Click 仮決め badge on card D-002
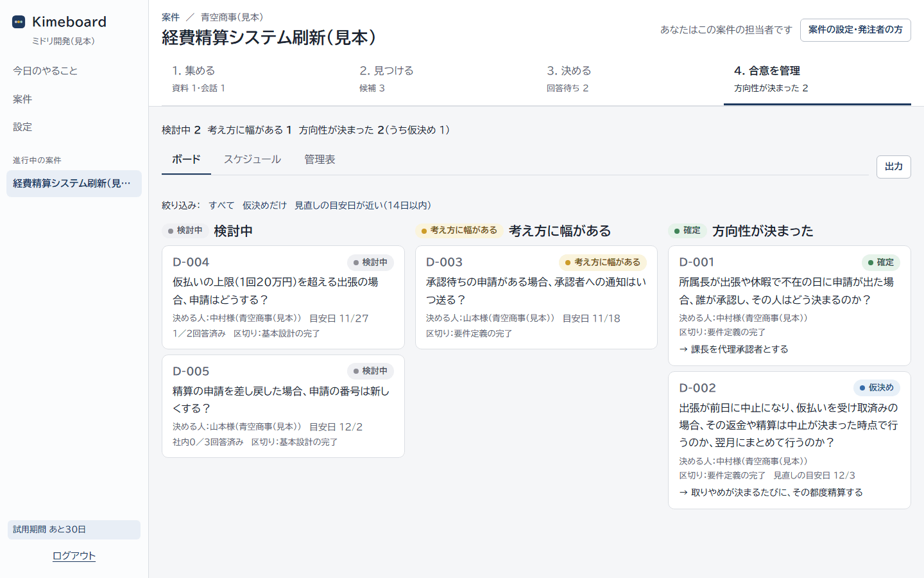Viewport: 924px width, 578px height. (877, 388)
